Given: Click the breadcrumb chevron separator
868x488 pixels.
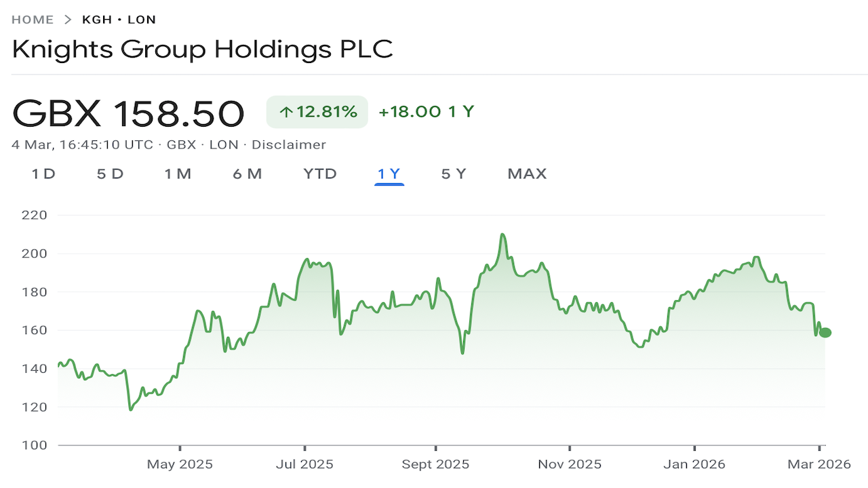Looking at the screenshot, I should [68, 20].
